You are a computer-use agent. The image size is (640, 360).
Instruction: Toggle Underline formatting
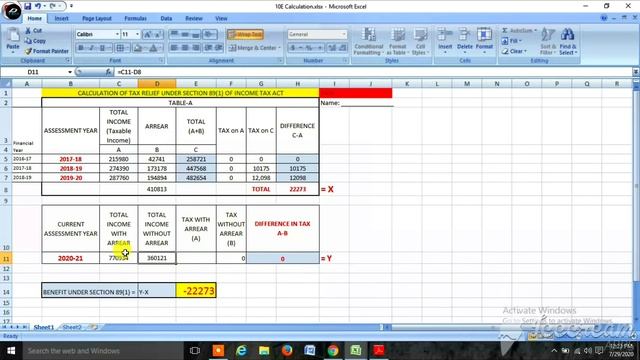tap(102, 48)
